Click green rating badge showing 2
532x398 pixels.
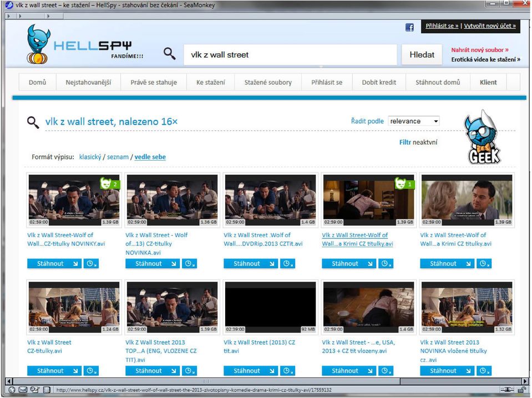(110, 183)
